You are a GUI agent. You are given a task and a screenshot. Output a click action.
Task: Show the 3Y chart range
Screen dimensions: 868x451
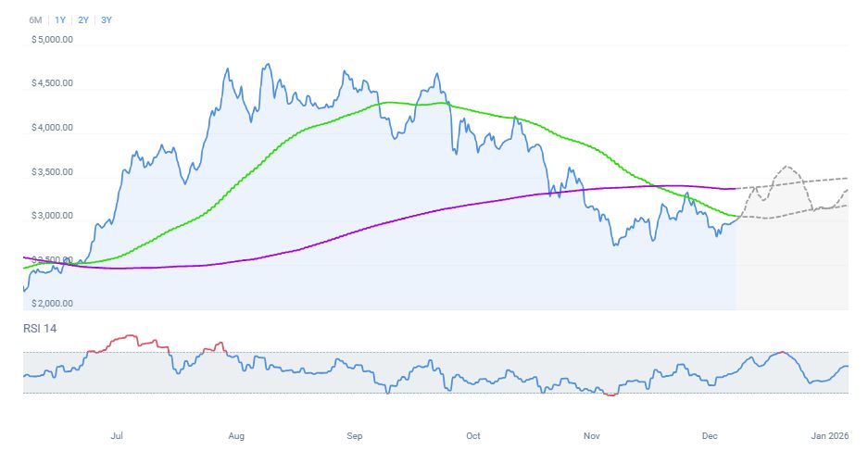tap(107, 19)
